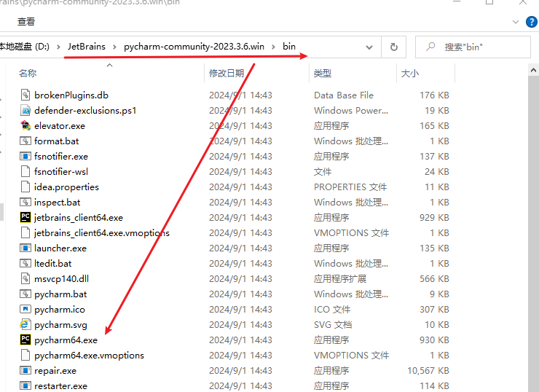
Task: Click the pycharm.bat icon
Action: pyautogui.click(x=25, y=294)
